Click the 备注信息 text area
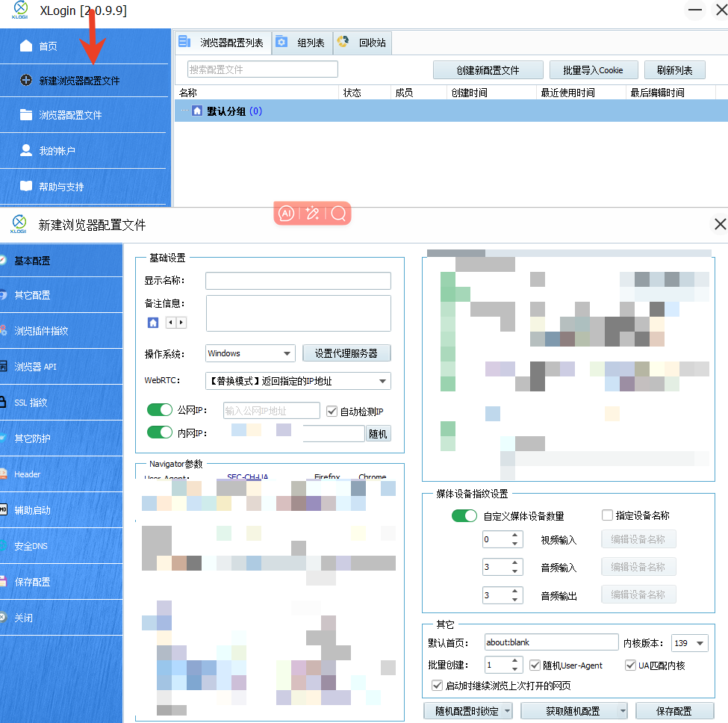 click(x=298, y=314)
